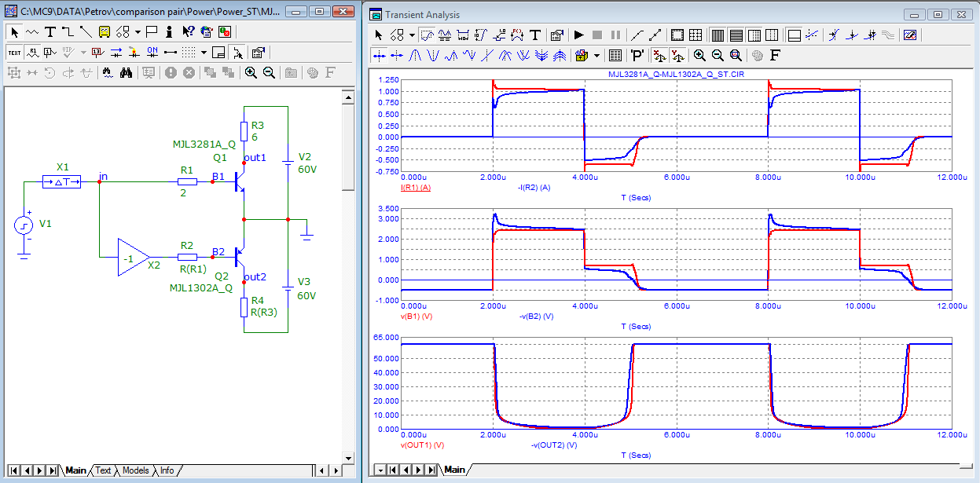Zoom out on the analysis plot
The height and width of the screenshot is (483, 980).
[x=718, y=56]
